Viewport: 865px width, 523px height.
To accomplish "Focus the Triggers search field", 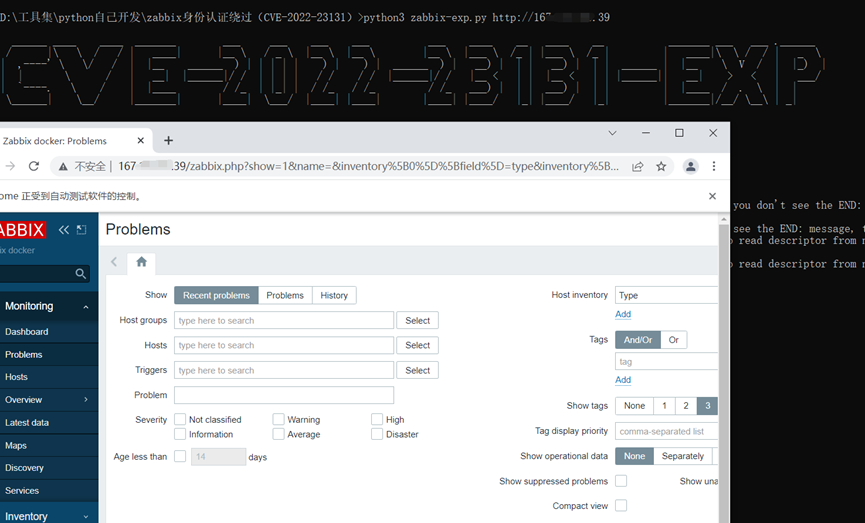I will (284, 370).
